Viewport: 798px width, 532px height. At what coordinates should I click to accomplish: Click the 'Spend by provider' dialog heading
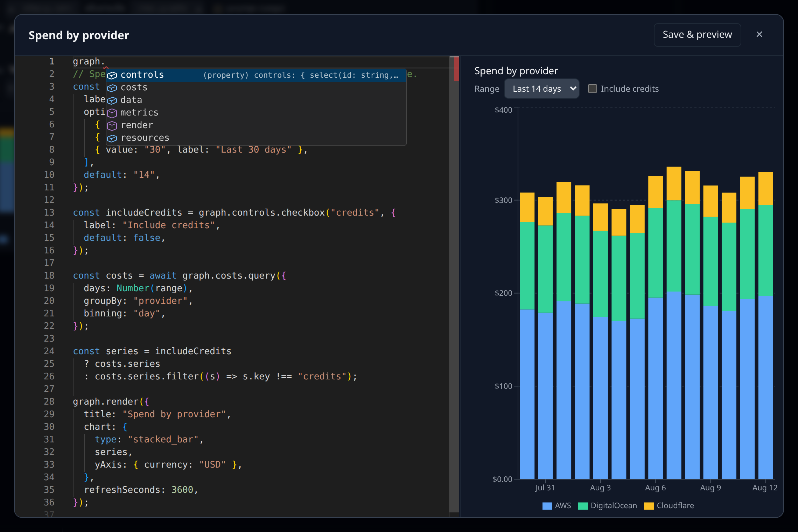pos(79,35)
